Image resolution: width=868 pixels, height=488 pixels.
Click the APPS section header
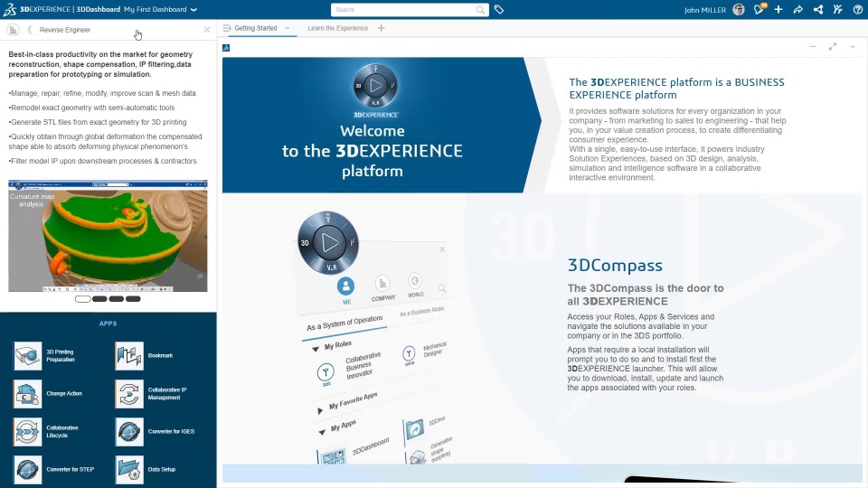coord(108,324)
